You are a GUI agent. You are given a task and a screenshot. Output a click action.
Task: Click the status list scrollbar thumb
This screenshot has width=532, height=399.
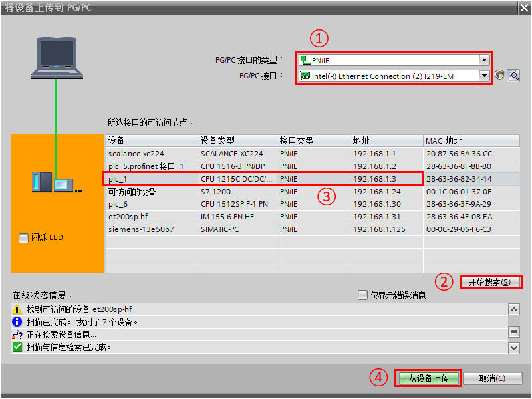pos(514,332)
